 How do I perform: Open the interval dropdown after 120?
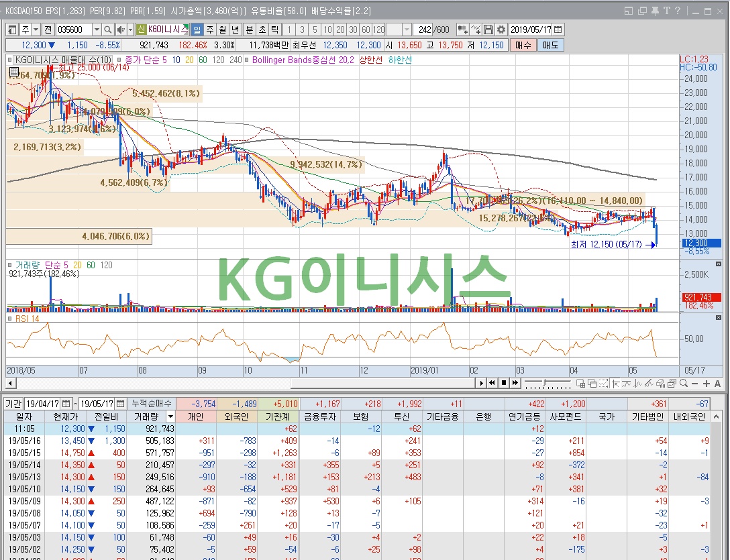click(x=407, y=30)
